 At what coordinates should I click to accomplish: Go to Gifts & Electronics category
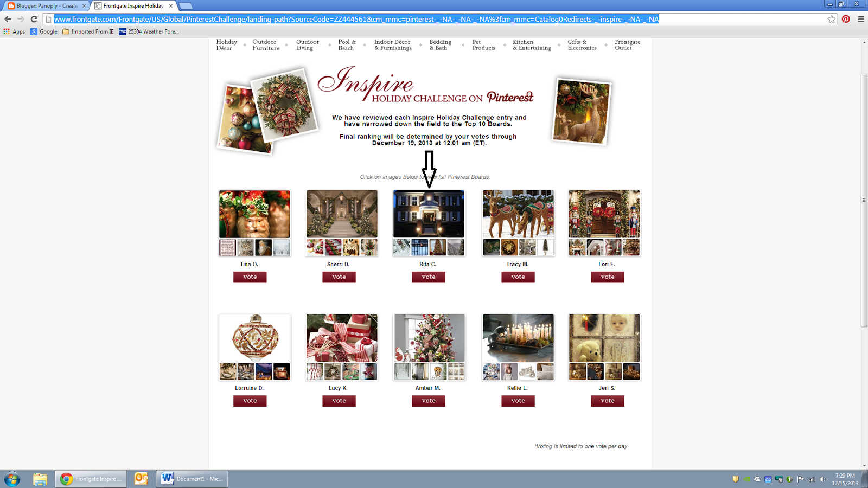point(582,45)
